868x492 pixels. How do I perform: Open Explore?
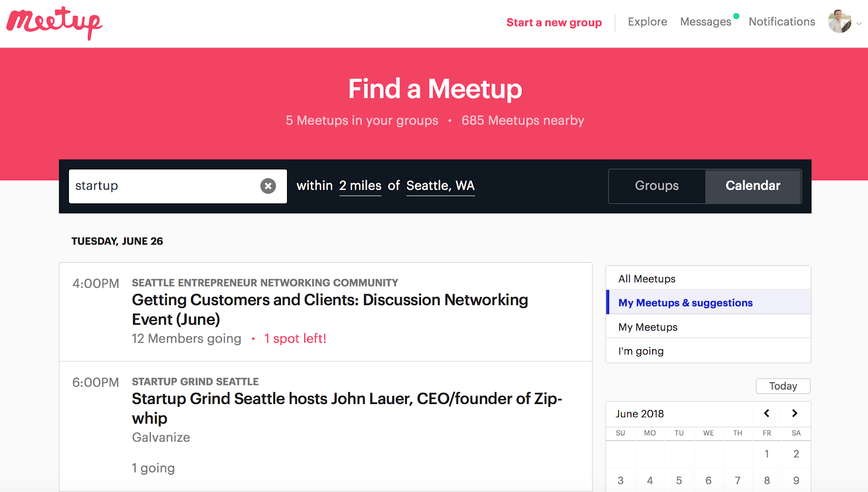[647, 22]
